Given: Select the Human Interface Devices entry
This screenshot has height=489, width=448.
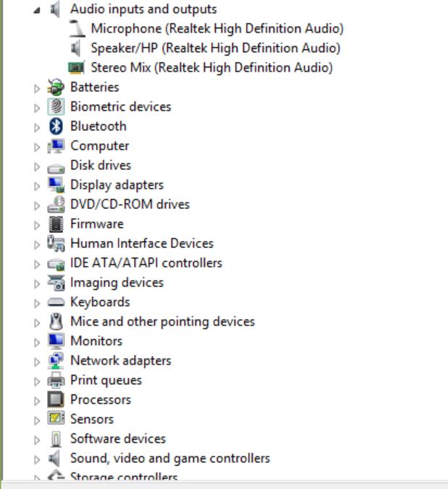Looking at the screenshot, I should point(142,243).
